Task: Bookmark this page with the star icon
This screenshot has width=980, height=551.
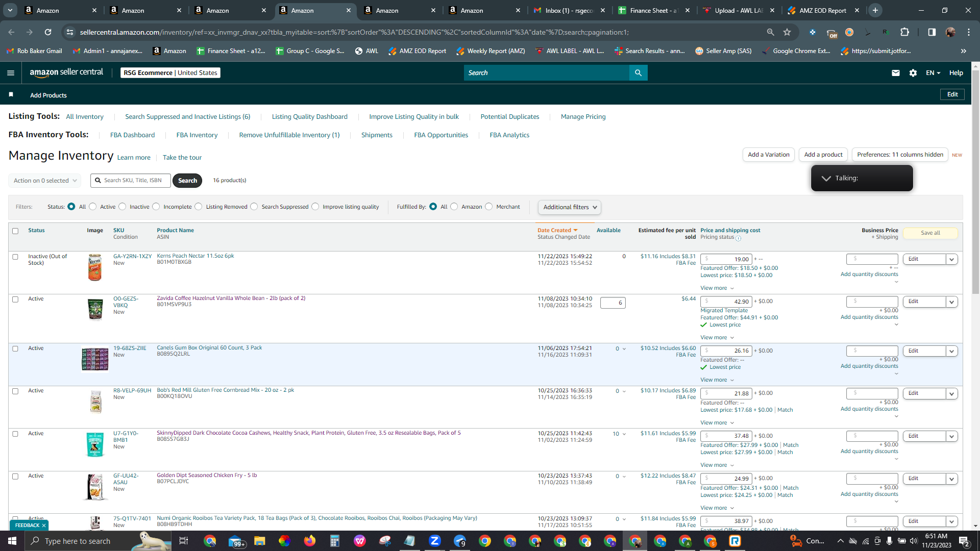Action: tap(787, 32)
